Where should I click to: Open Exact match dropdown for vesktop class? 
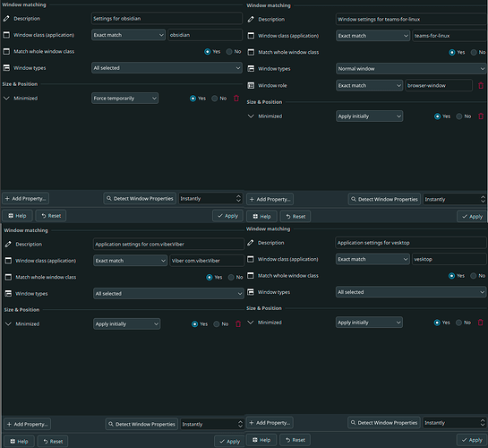pos(372,259)
